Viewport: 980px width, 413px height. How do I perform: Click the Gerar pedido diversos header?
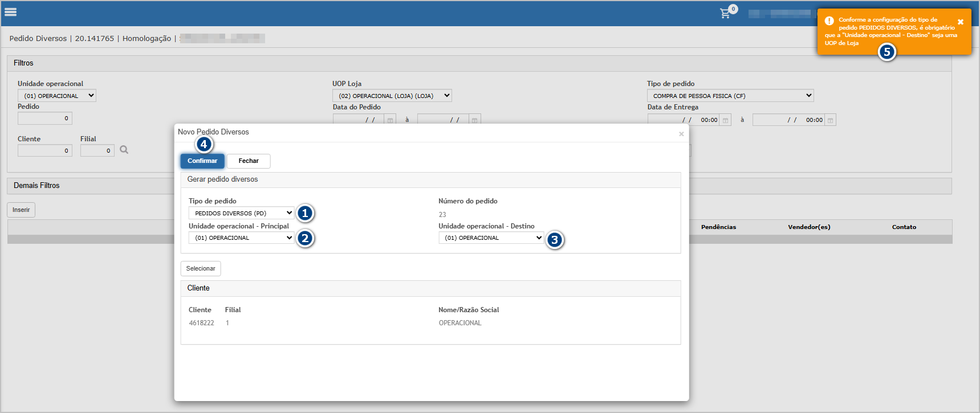pos(430,179)
